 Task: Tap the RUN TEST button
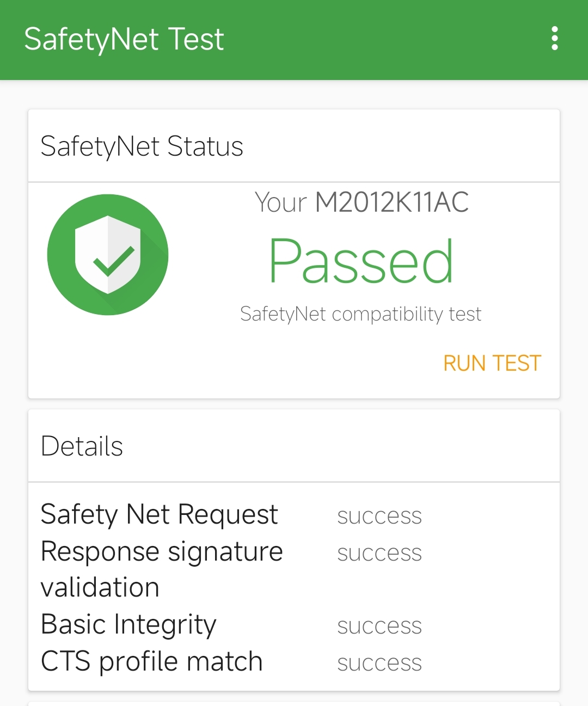[x=492, y=363]
